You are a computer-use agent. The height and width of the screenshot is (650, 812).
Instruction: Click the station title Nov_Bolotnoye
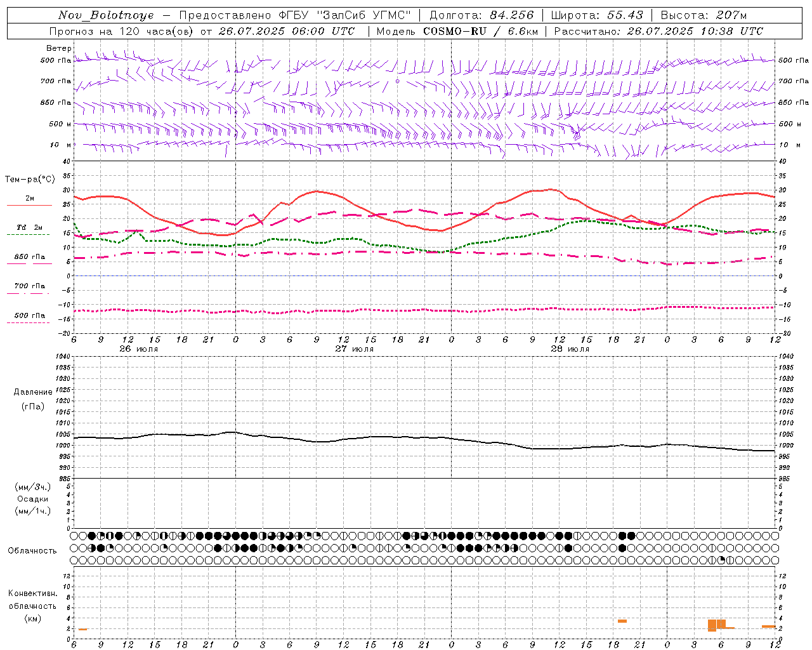point(106,15)
